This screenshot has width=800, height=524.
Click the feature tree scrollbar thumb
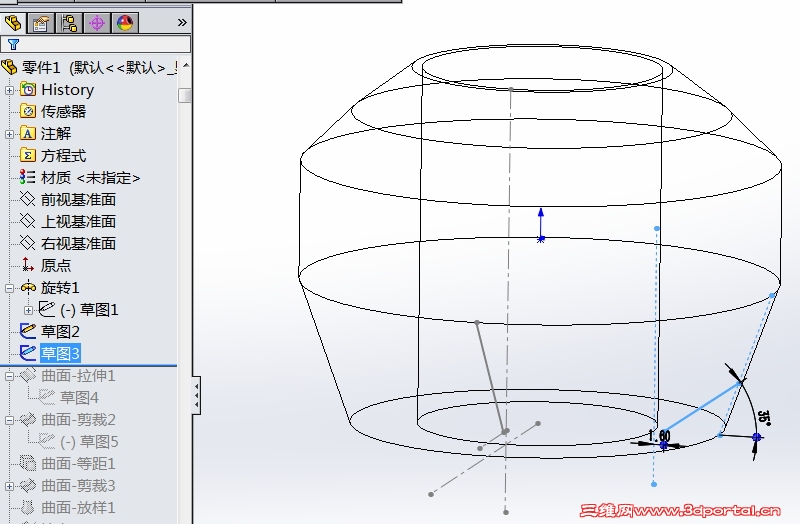click(x=185, y=95)
